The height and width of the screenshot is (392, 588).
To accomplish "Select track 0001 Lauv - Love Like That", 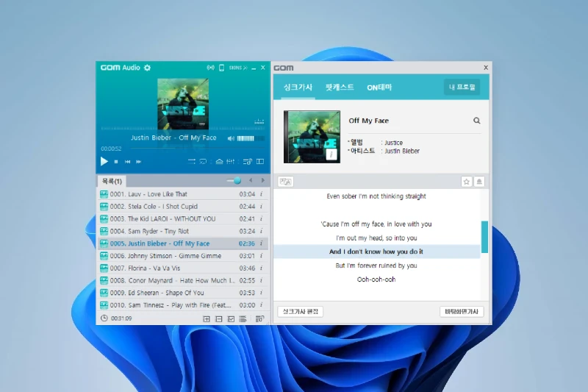I will pyautogui.click(x=182, y=194).
